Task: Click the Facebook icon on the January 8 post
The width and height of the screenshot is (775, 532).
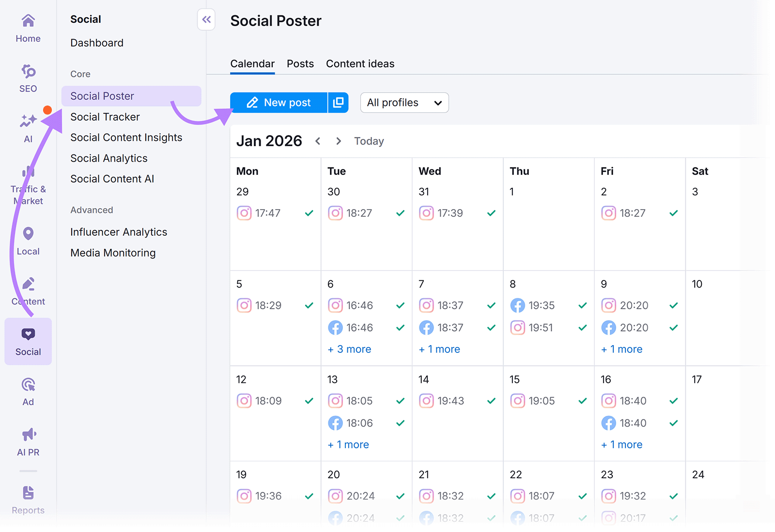Action: tap(517, 305)
